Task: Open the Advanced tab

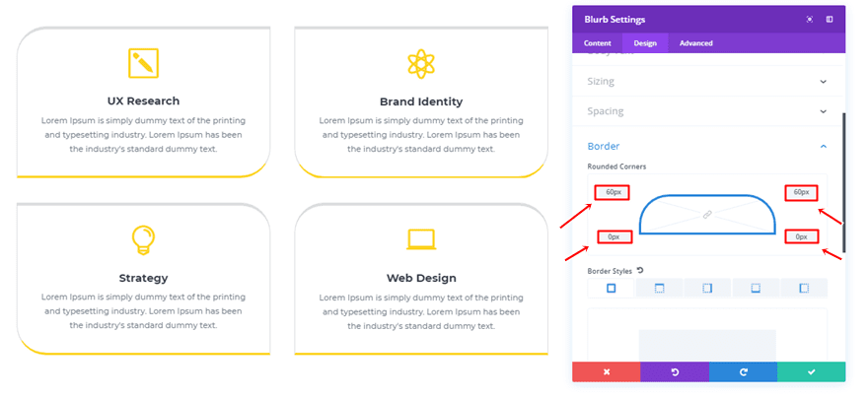Action: coord(695,43)
